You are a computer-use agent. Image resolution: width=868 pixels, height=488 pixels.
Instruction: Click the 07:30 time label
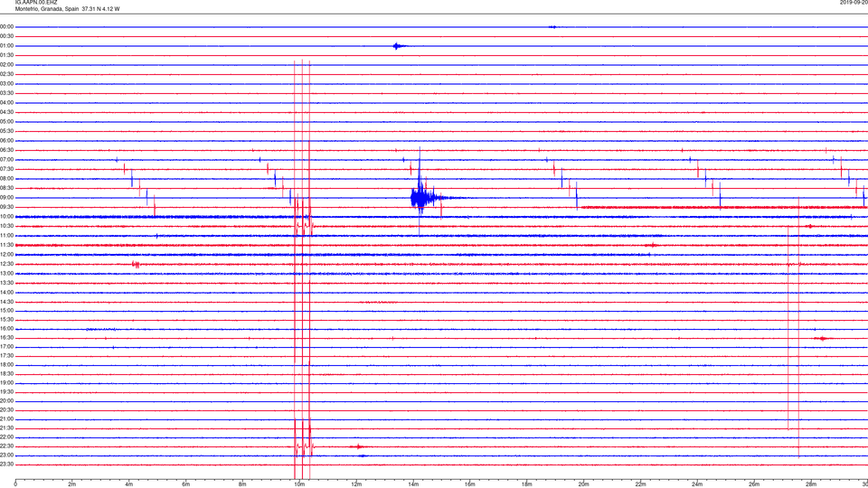7,169
